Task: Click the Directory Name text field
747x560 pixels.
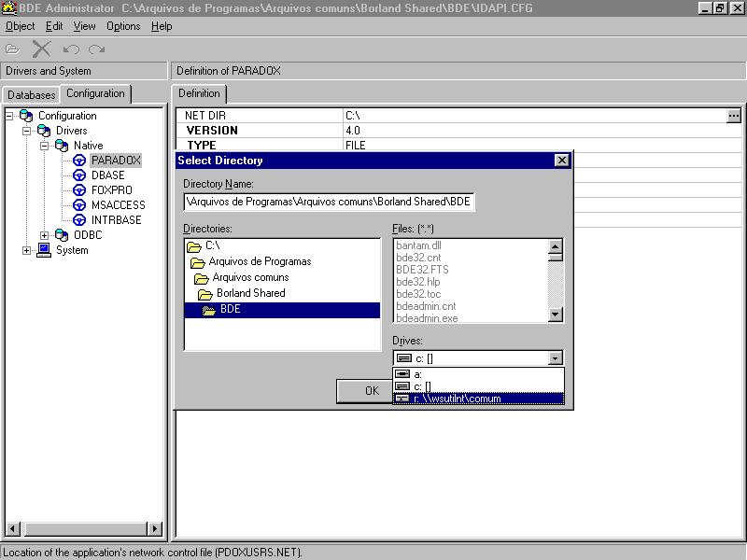Action: point(329,201)
